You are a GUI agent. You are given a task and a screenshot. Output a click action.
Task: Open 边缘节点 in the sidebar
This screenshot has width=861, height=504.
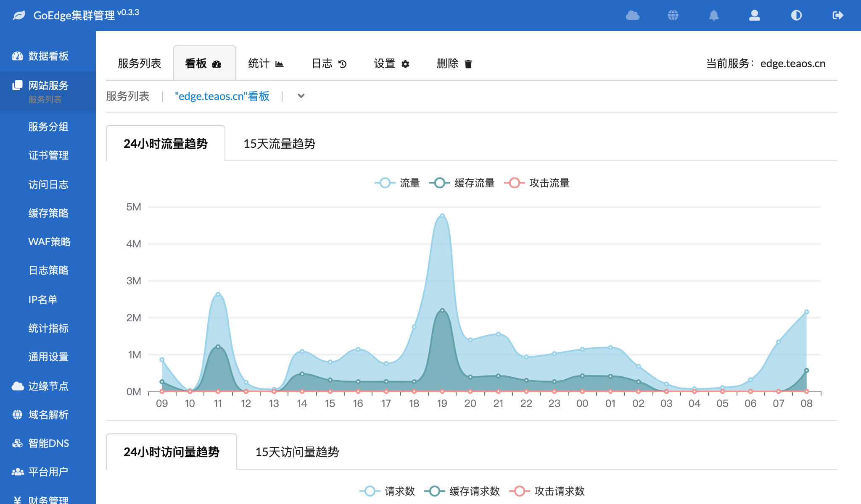coord(48,386)
